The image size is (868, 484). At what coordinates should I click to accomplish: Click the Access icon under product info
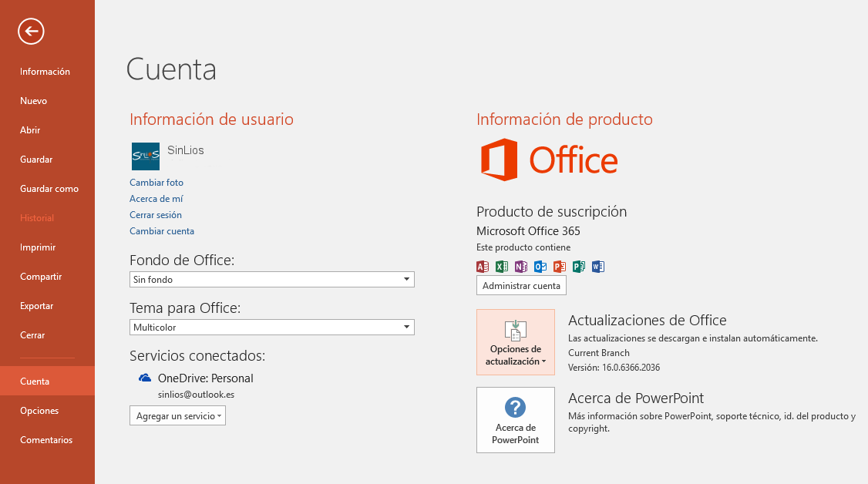tap(483, 267)
